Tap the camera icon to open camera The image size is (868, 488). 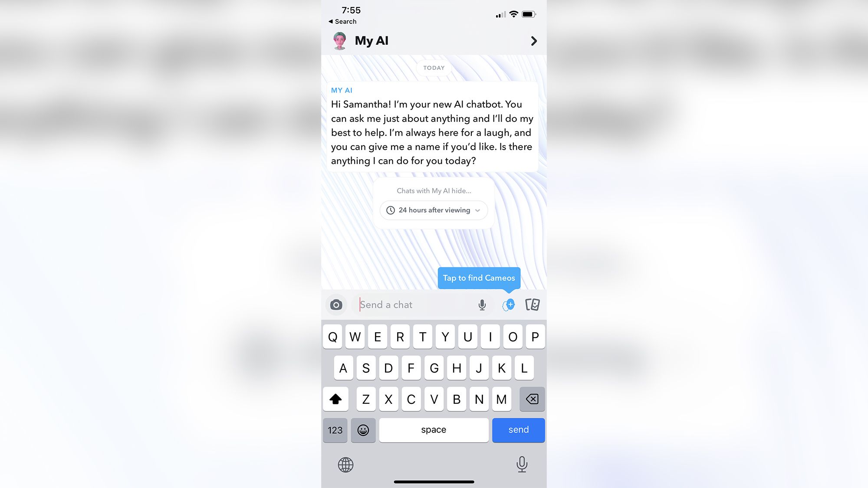[337, 305]
